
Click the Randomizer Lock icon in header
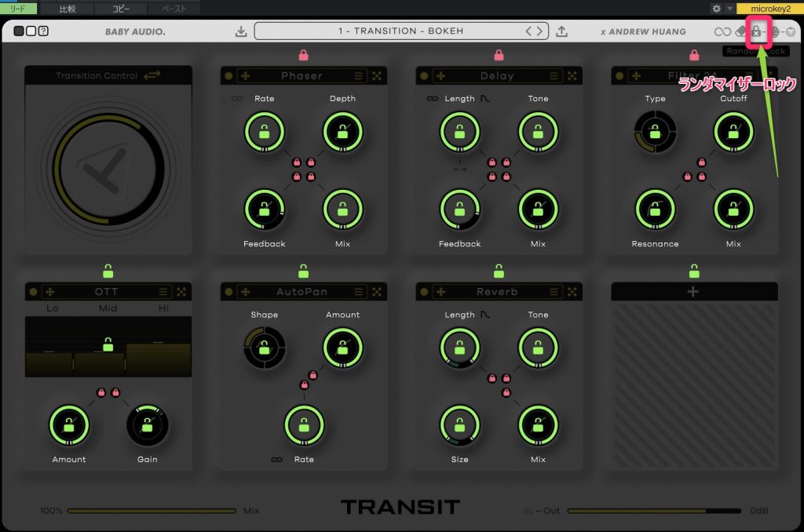click(755, 32)
